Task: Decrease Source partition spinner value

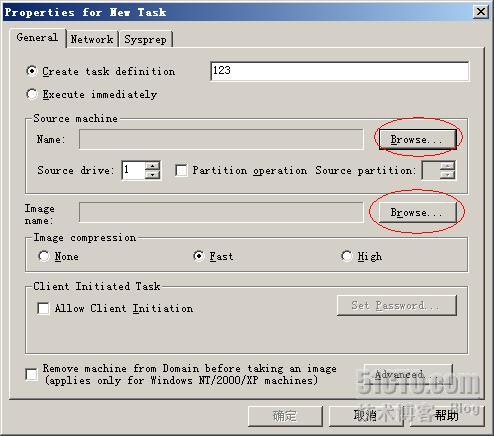Action: [447, 175]
